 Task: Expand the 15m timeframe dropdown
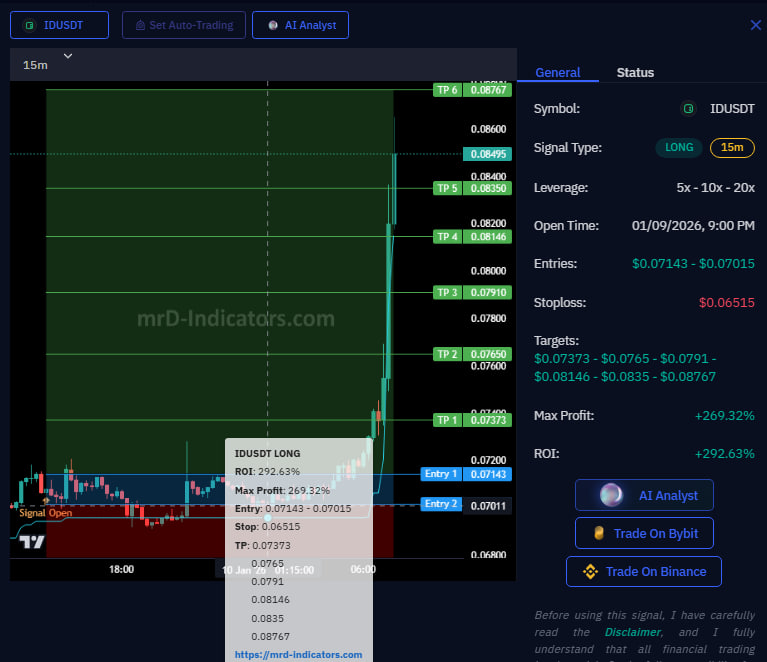click(68, 56)
